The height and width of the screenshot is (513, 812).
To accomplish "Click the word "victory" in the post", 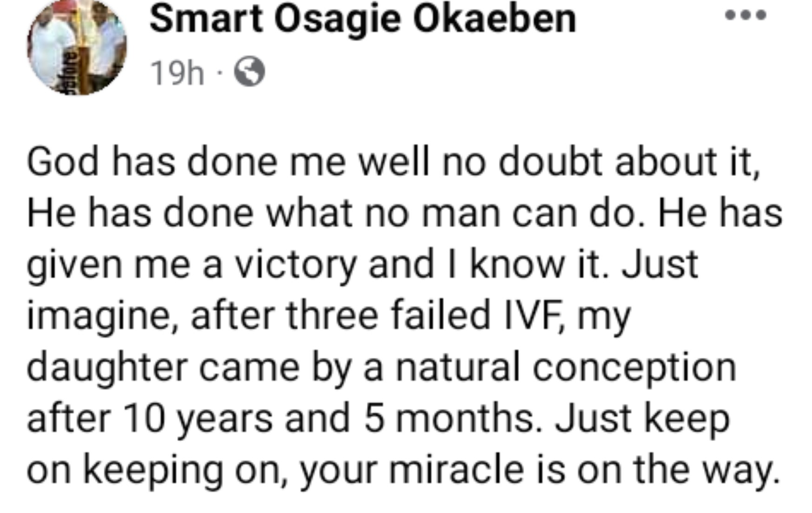I will tap(294, 265).
